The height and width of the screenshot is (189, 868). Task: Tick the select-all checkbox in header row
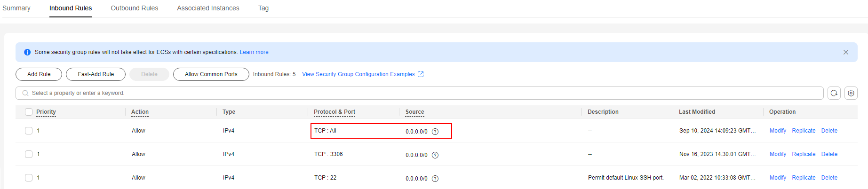click(x=29, y=112)
